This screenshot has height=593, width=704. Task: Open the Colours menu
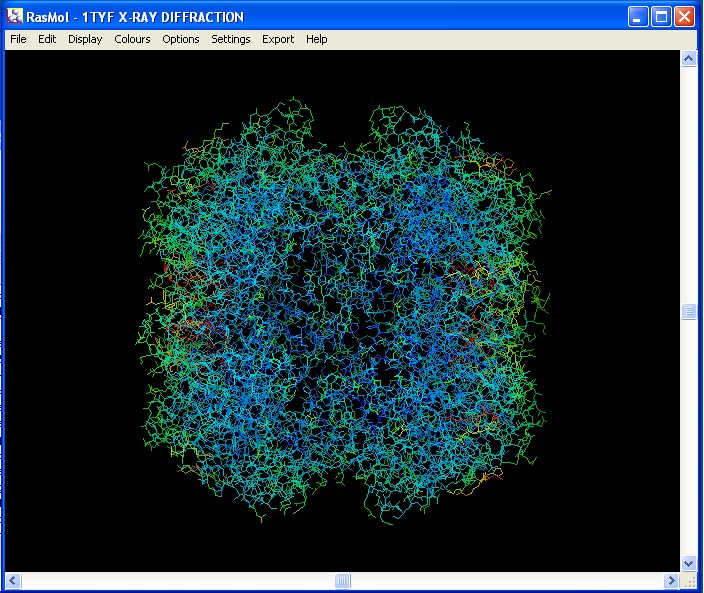pos(132,39)
